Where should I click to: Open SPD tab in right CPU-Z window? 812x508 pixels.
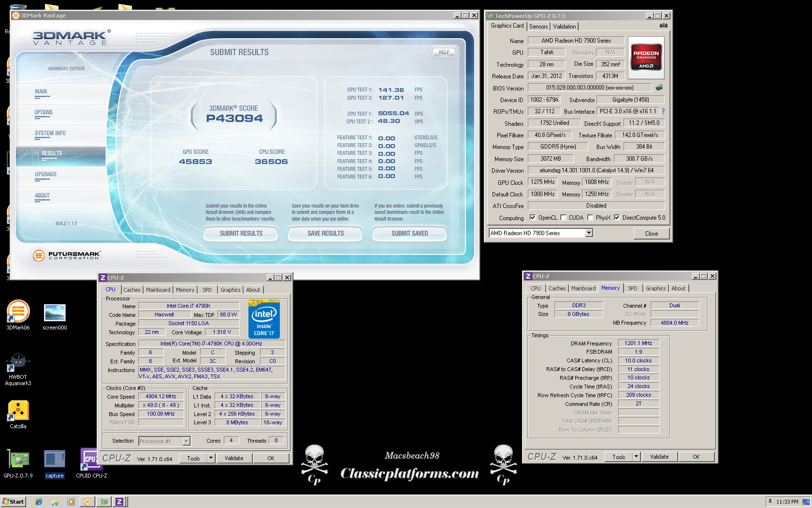click(x=632, y=288)
